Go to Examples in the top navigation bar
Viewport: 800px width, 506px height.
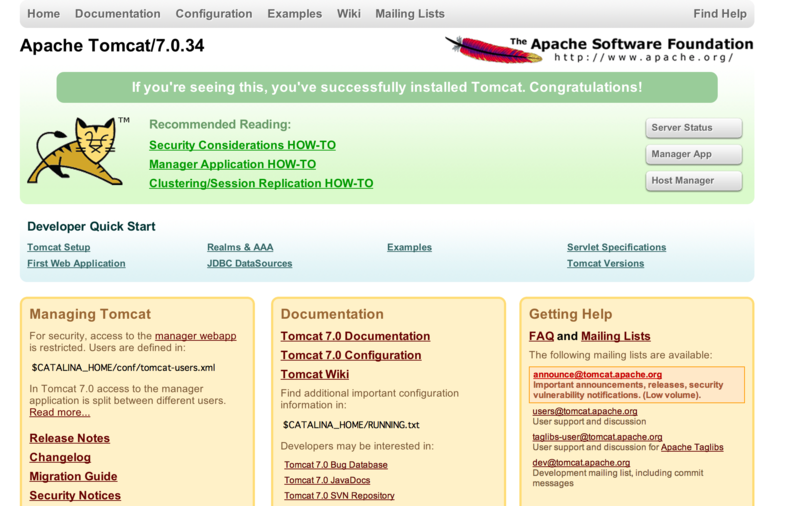click(x=294, y=14)
